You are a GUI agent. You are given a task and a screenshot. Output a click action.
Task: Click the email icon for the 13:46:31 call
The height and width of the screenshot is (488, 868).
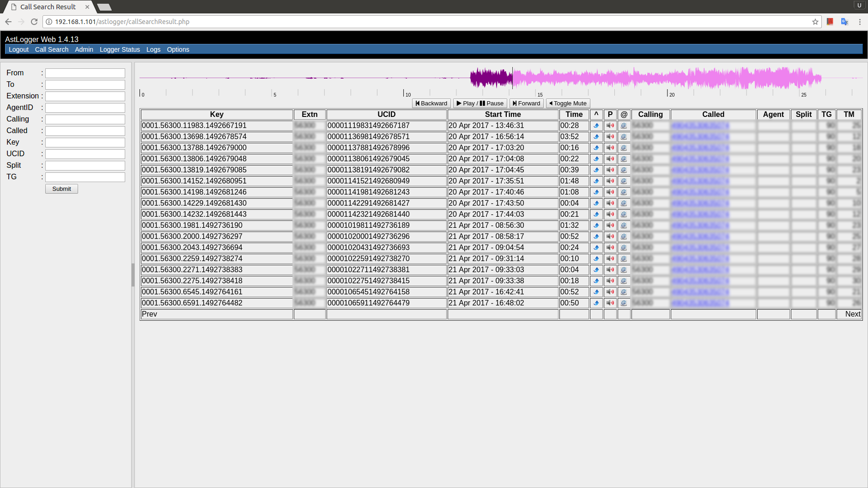[624, 125]
